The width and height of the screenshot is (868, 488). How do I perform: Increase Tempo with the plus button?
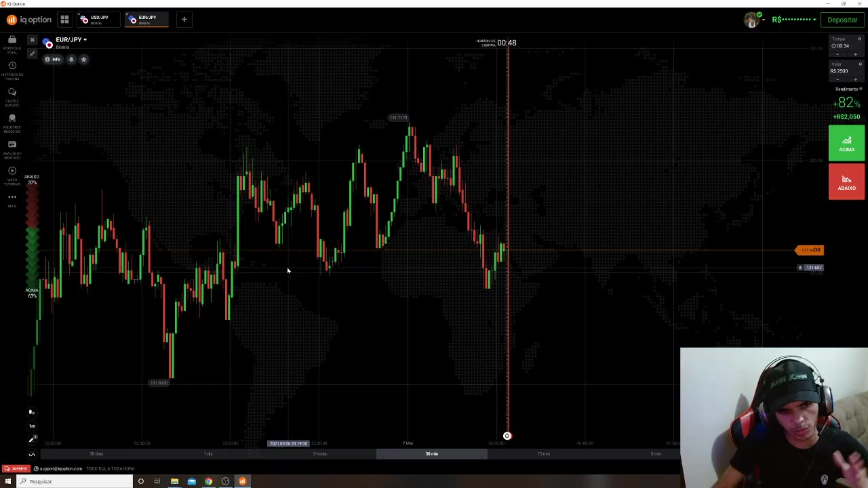(855, 54)
